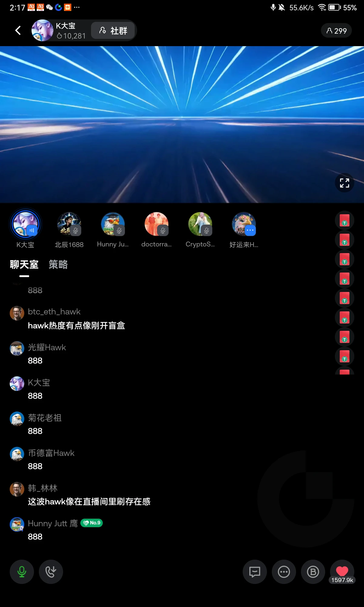Viewport: 364px width, 607px height.
Task: Select 好运来H... speaker seat avatar
Action: (x=244, y=224)
